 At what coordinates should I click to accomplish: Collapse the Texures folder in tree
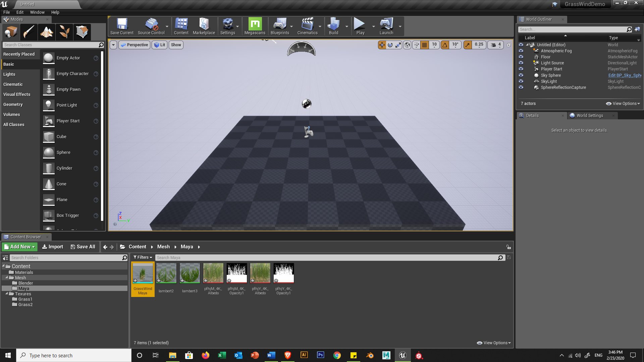[7, 294]
